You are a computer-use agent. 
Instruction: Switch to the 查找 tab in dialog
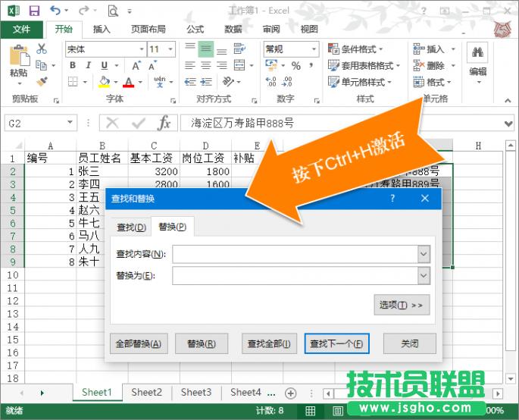(129, 227)
